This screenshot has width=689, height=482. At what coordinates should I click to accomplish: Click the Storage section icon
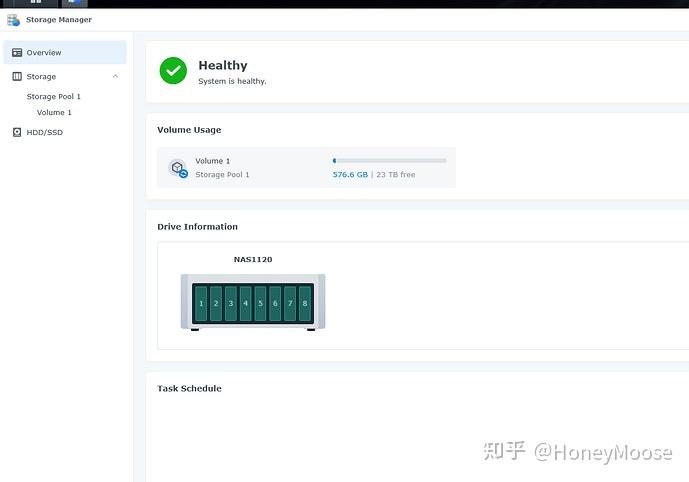17,76
